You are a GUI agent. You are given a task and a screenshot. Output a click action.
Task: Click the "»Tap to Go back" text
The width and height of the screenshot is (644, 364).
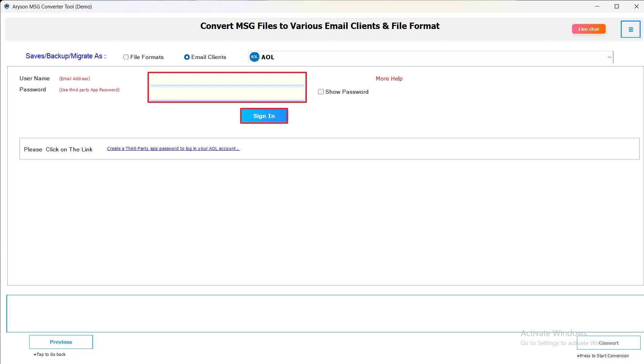click(50, 355)
